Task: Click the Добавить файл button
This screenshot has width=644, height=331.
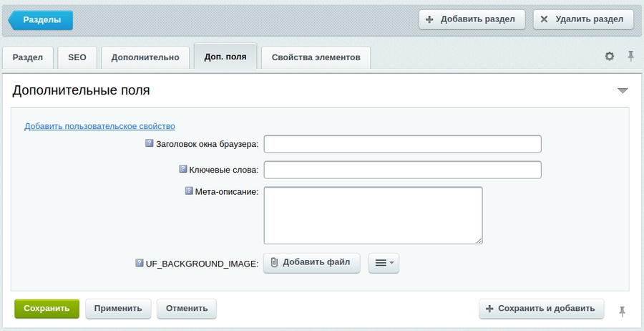Action: coord(311,262)
